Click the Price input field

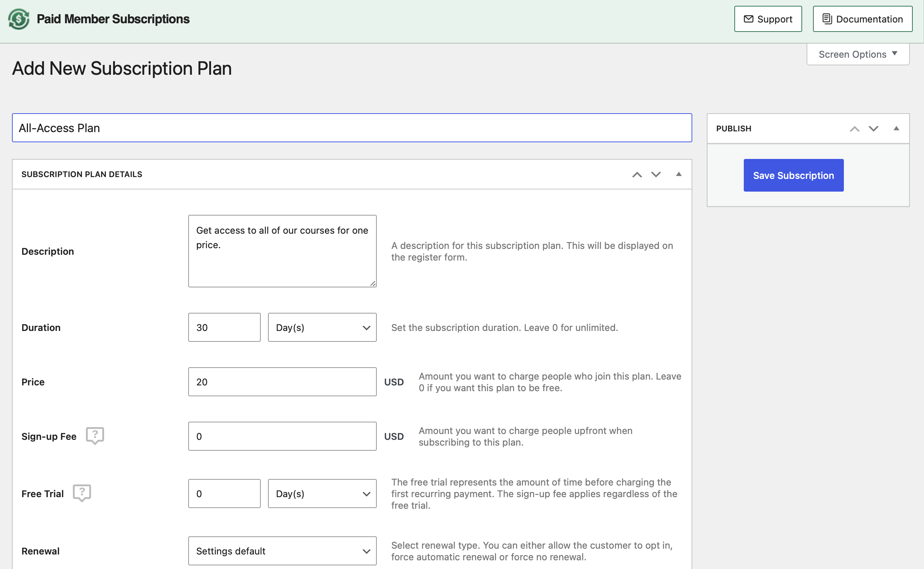pos(282,382)
